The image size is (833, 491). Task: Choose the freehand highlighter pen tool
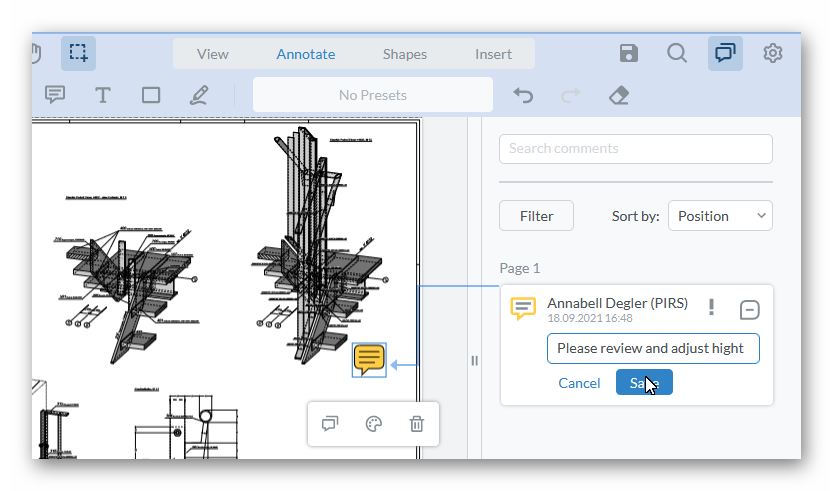click(198, 95)
